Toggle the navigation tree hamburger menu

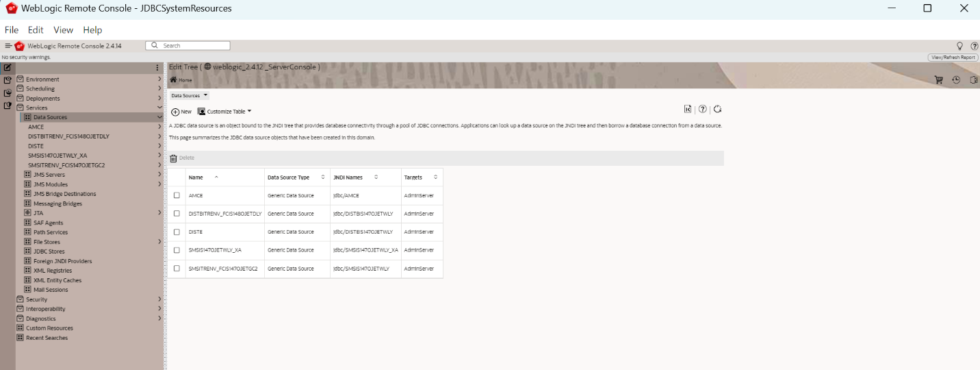click(8, 46)
